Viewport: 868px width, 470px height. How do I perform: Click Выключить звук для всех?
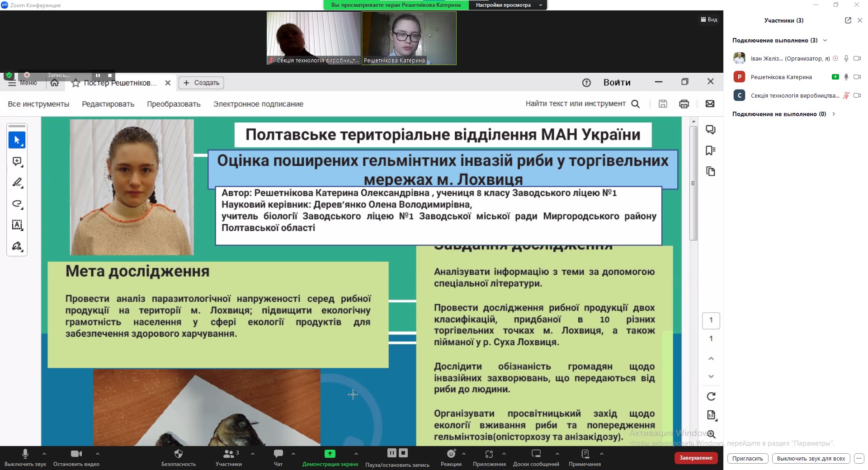click(811, 458)
